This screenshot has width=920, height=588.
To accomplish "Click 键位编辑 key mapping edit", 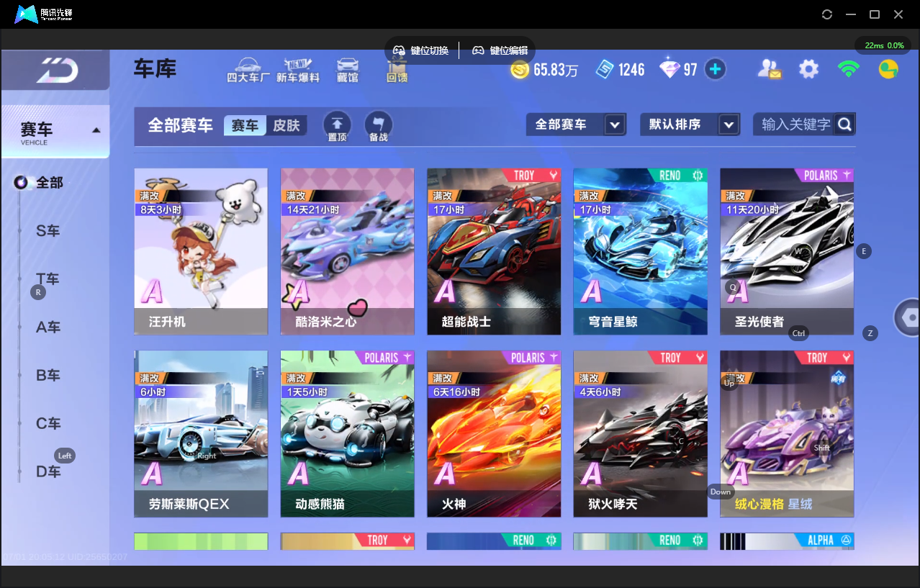I will tap(500, 50).
